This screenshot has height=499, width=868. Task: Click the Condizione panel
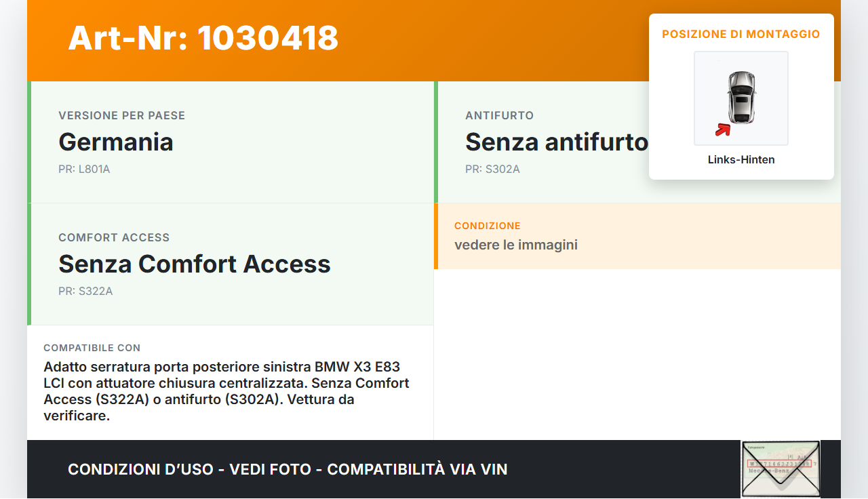coord(637,236)
